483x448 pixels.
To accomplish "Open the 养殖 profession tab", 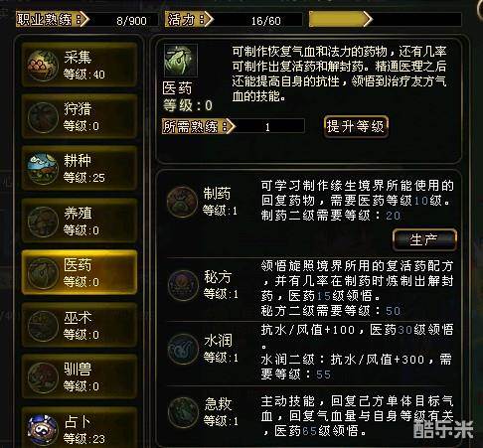I will [x=80, y=221].
